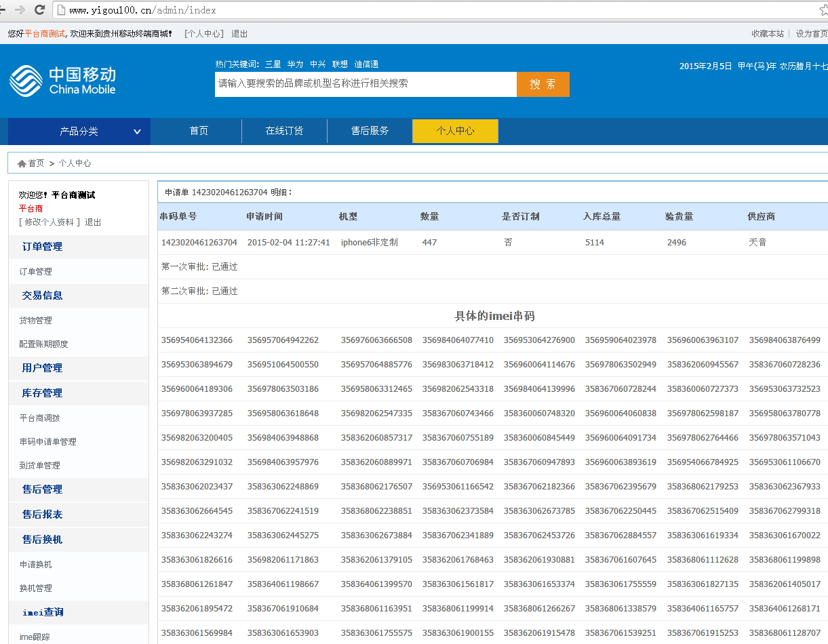This screenshot has width=828, height=644.
Task: Open the 个人中心 navigation tab
Action: [455, 131]
